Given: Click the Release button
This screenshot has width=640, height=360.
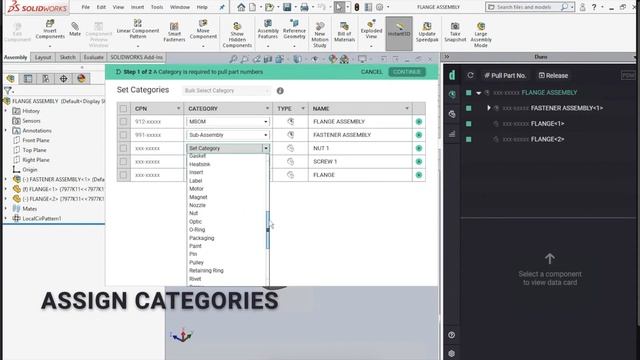Looking at the screenshot, I should coord(553,76).
